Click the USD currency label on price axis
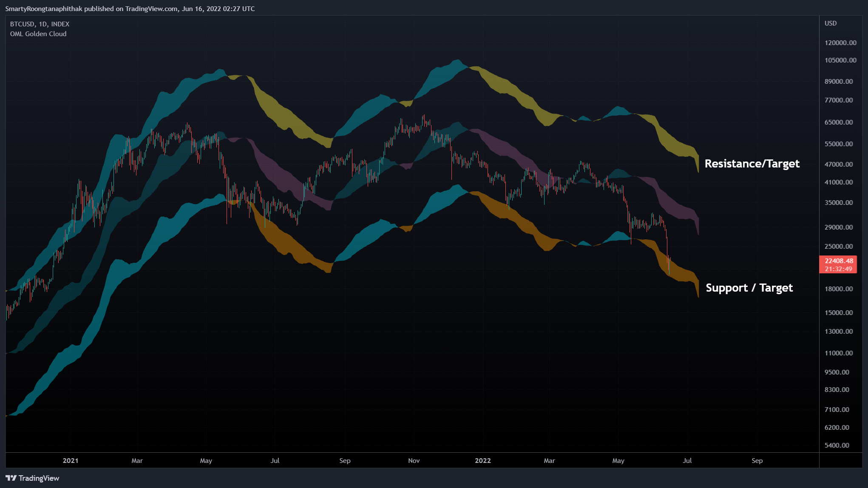The image size is (868, 488). pyautogui.click(x=831, y=23)
